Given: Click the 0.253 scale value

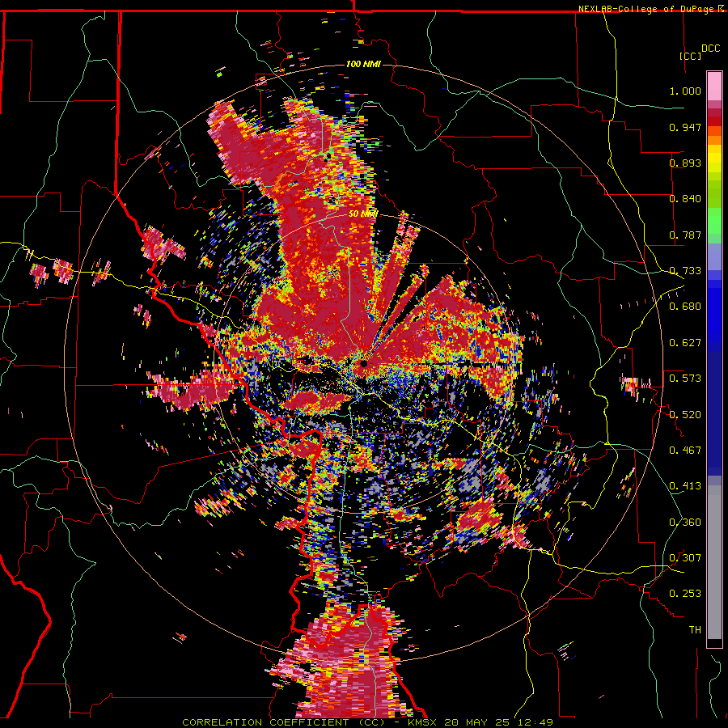Looking at the screenshot, I should pyautogui.click(x=685, y=594).
